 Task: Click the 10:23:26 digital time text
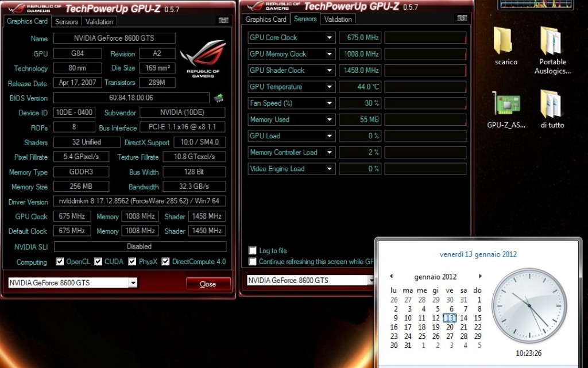click(528, 354)
